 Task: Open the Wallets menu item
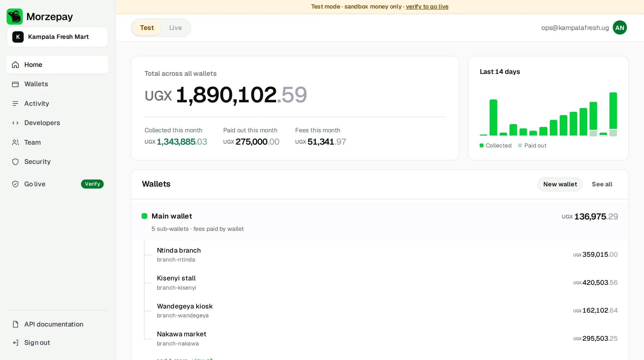[57, 84]
